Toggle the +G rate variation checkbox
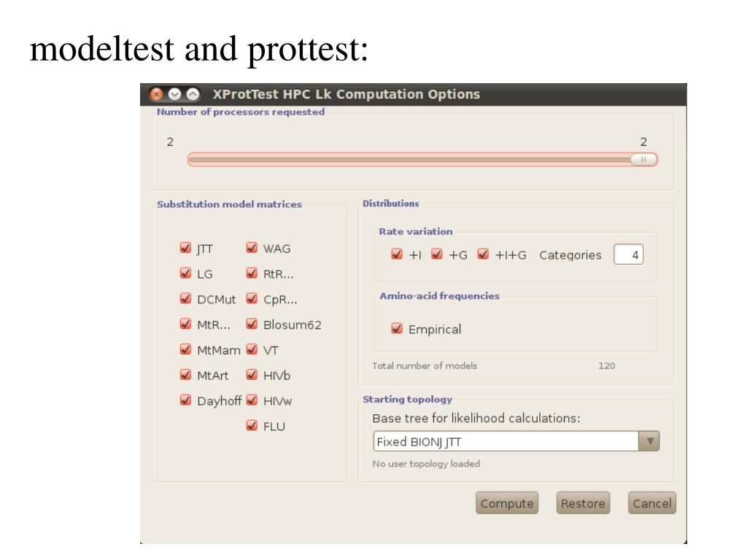This screenshot has height=560, width=747. pos(437,254)
